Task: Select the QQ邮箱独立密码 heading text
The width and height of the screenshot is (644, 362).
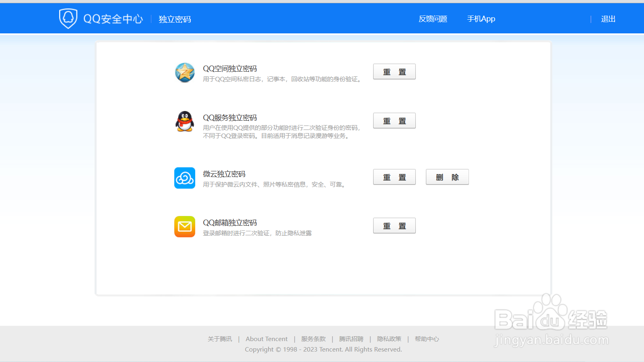Action: pyautogui.click(x=230, y=223)
